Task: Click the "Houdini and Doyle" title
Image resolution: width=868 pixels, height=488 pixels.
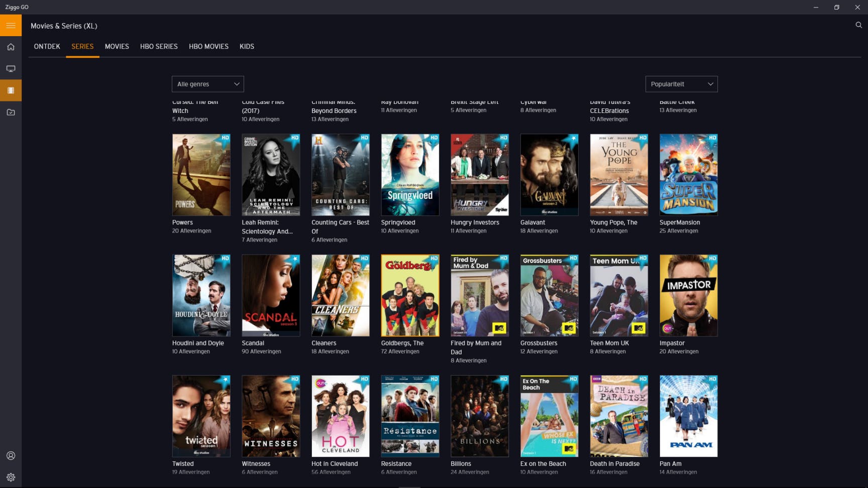Action: tap(198, 343)
